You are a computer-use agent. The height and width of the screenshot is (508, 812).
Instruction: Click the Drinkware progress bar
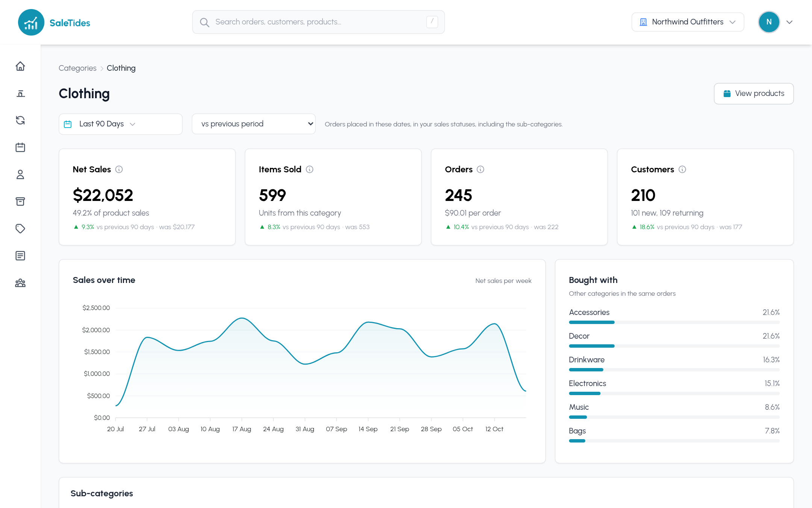click(x=674, y=370)
